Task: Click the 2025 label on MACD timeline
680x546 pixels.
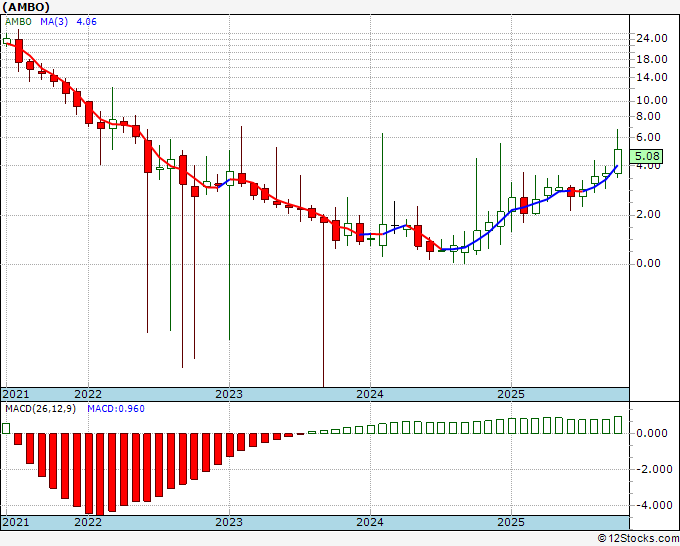Action: [511, 522]
